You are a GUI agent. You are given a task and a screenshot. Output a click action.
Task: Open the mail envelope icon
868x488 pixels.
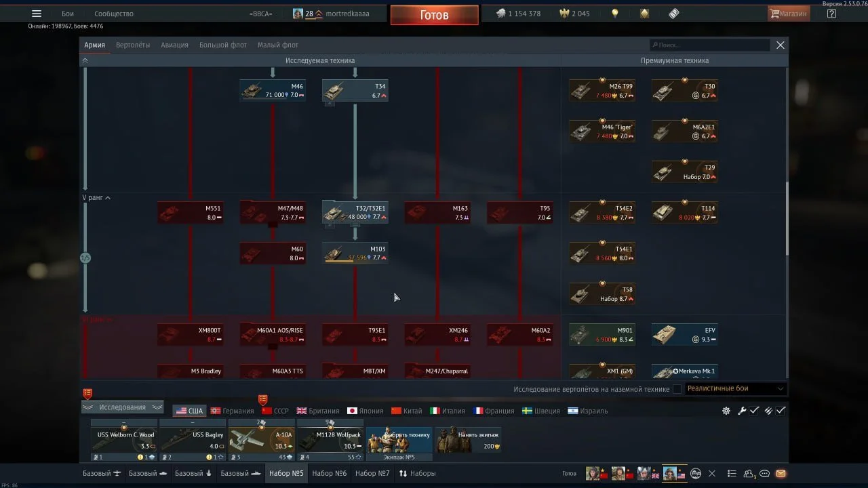781,473
